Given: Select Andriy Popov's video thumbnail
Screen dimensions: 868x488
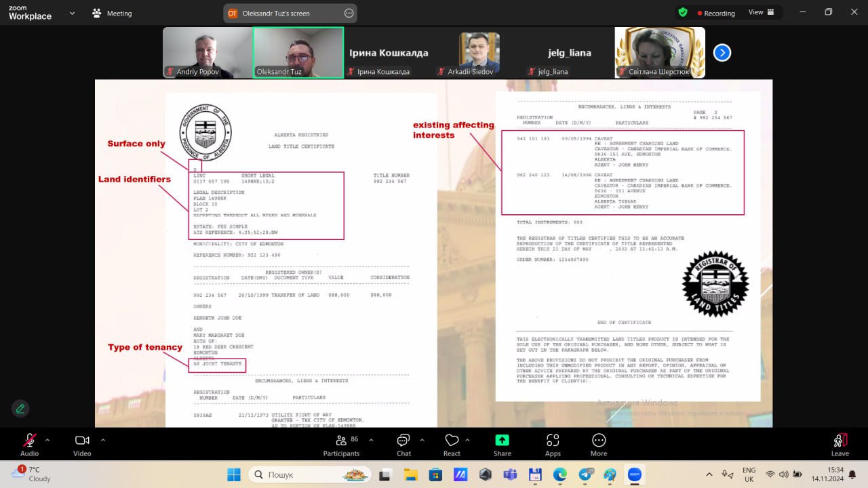Looking at the screenshot, I should tap(208, 52).
